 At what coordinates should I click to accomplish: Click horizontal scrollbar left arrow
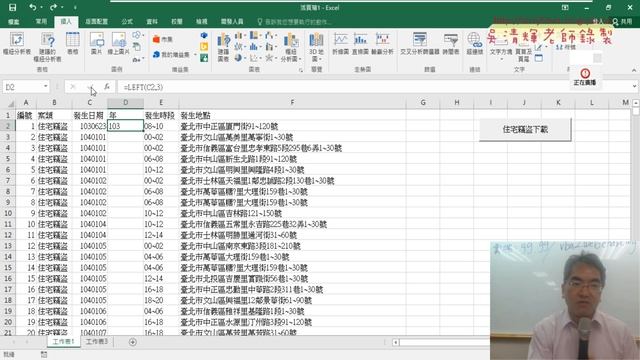click(396, 342)
